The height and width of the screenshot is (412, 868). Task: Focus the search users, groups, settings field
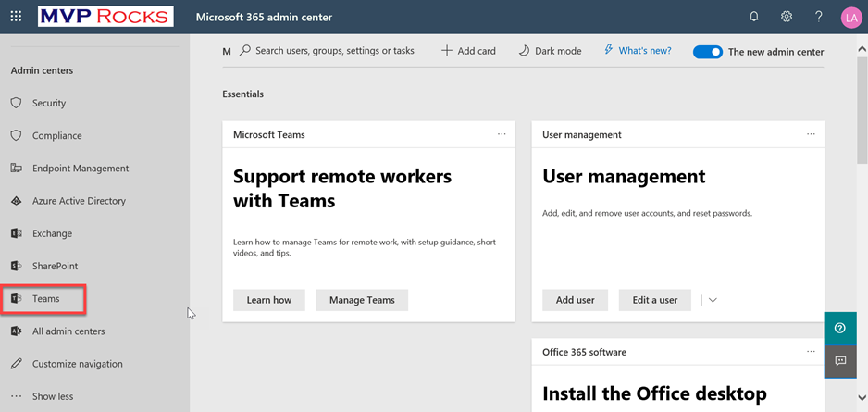pos(334,50)
